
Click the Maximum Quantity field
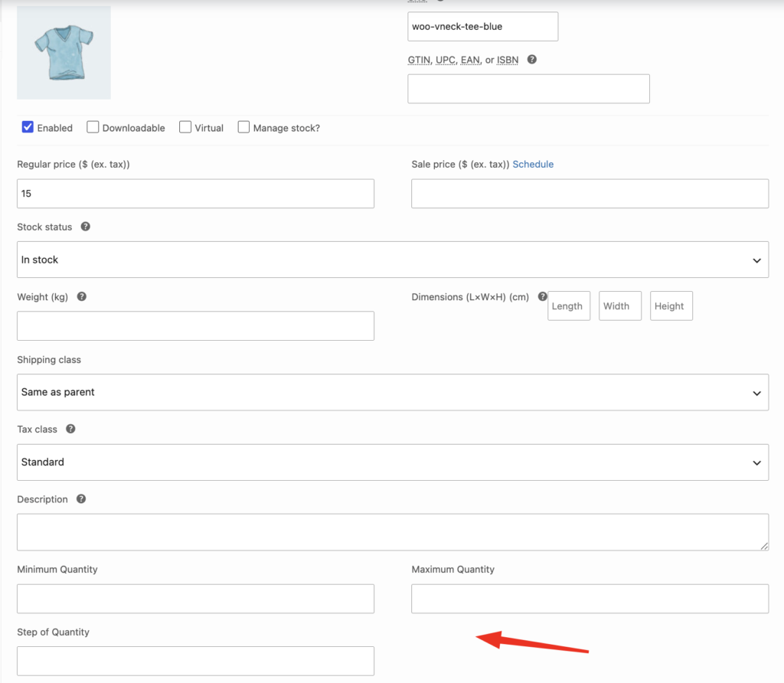pos(590,599)
